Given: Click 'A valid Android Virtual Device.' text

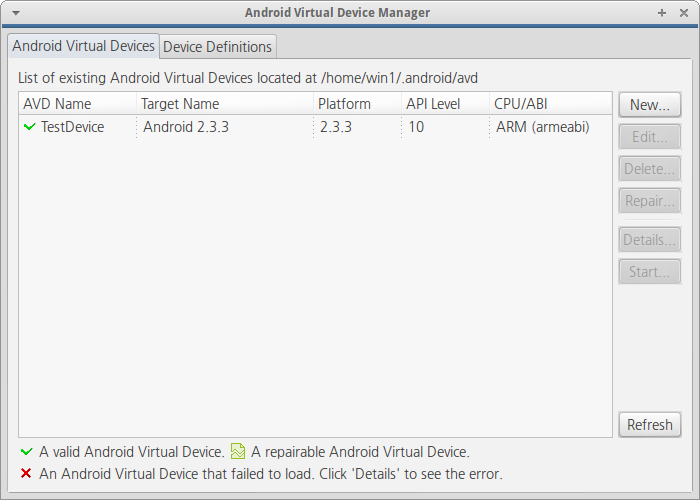Looking at the screenshot, I should (x=132, y=452).
